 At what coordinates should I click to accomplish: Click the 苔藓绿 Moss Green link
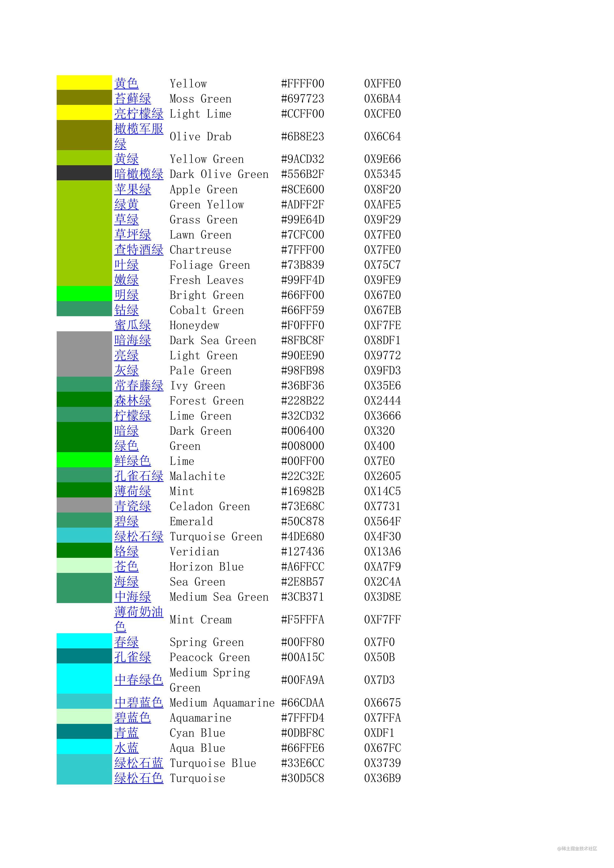click(x=133, y=99)
